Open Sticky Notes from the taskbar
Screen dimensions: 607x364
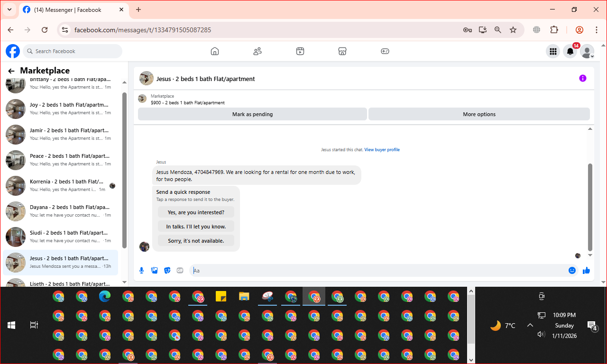pyautogui.click(x=221, y=297)
